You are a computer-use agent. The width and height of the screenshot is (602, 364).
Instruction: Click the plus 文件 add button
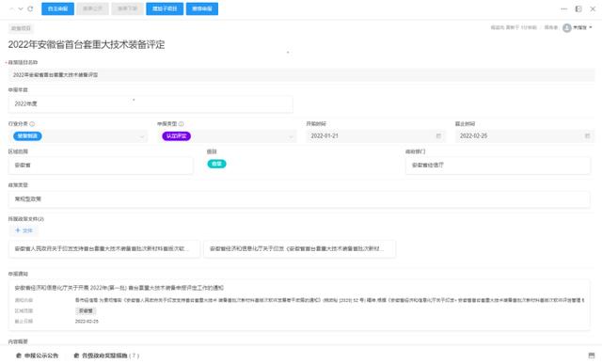click(24, 230)
